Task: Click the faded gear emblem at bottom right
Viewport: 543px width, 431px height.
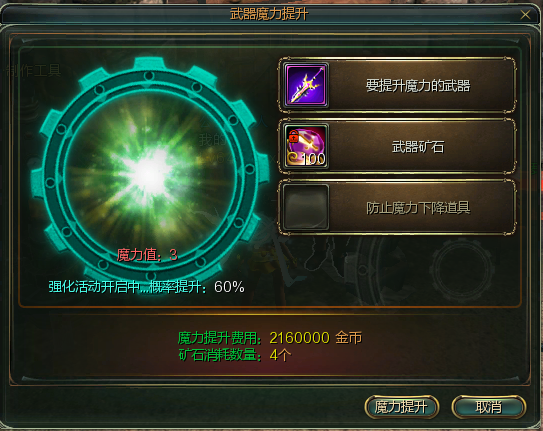Action: (x=462, y=269)
